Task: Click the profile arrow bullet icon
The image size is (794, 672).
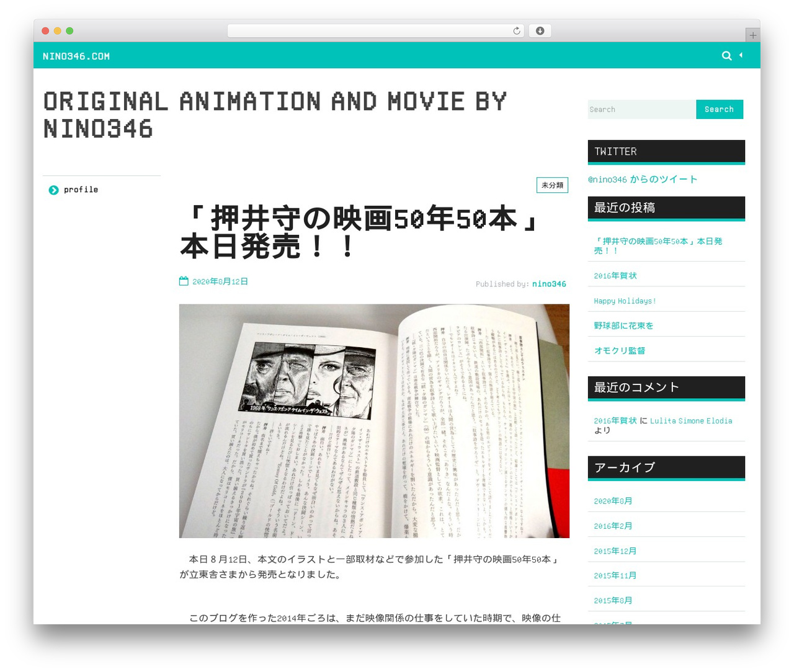Action: [x=53, y=190]
